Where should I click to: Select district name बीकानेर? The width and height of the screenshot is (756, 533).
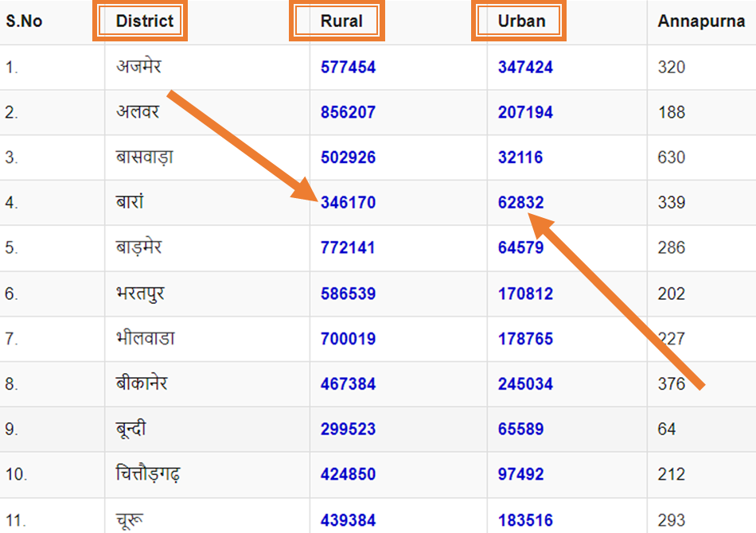point(142,383)
